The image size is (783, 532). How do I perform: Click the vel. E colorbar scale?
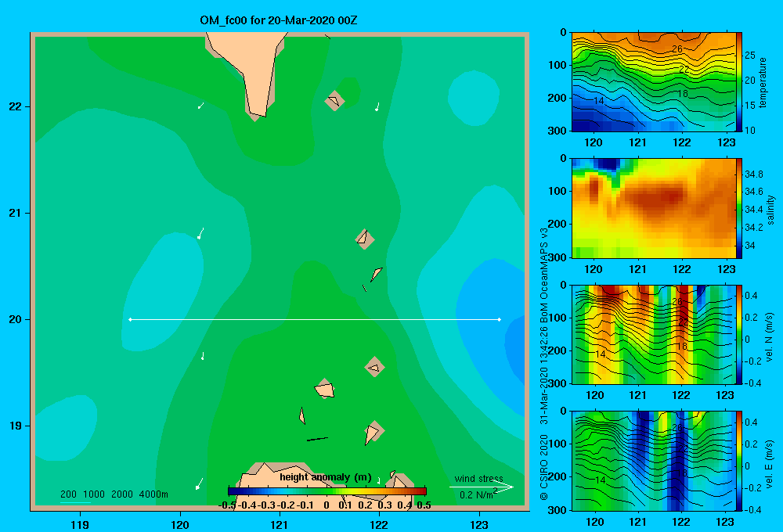point(739,461)
